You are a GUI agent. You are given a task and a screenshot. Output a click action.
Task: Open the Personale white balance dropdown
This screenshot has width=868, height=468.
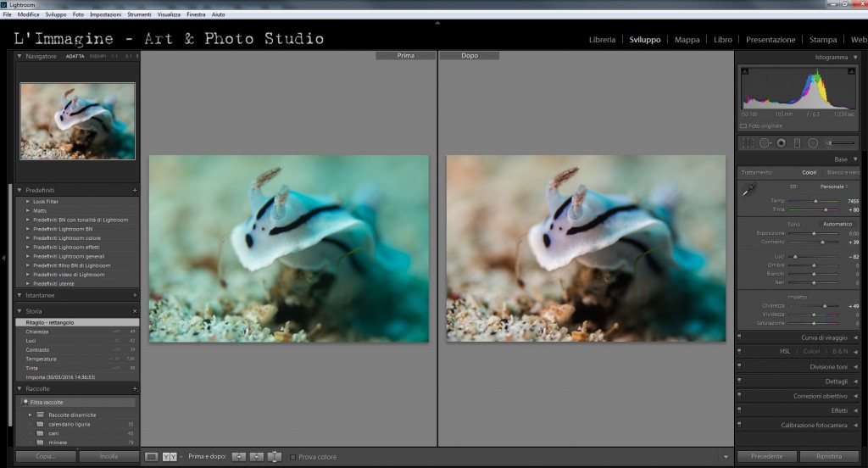coord(834,186)
